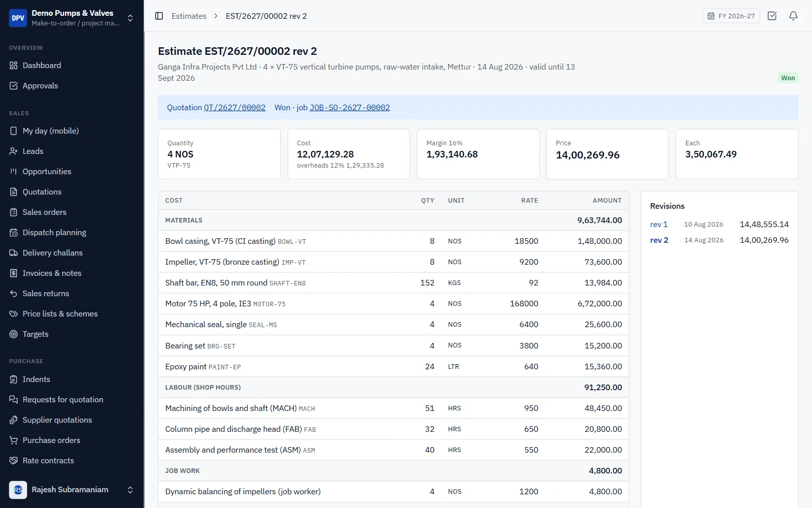Select the Motor 75 HP row
The height and width of the screenshot is (508, 812).
click(393, 304)
